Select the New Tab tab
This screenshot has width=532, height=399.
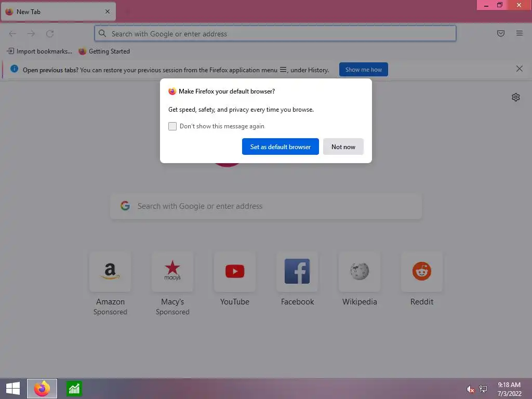coord(58,11)
